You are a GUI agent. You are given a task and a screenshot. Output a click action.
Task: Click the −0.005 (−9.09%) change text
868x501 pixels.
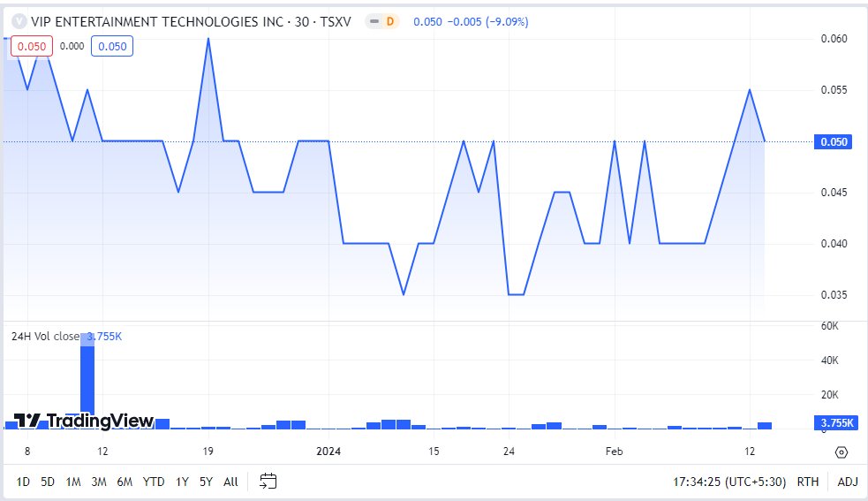click(487, 21)
